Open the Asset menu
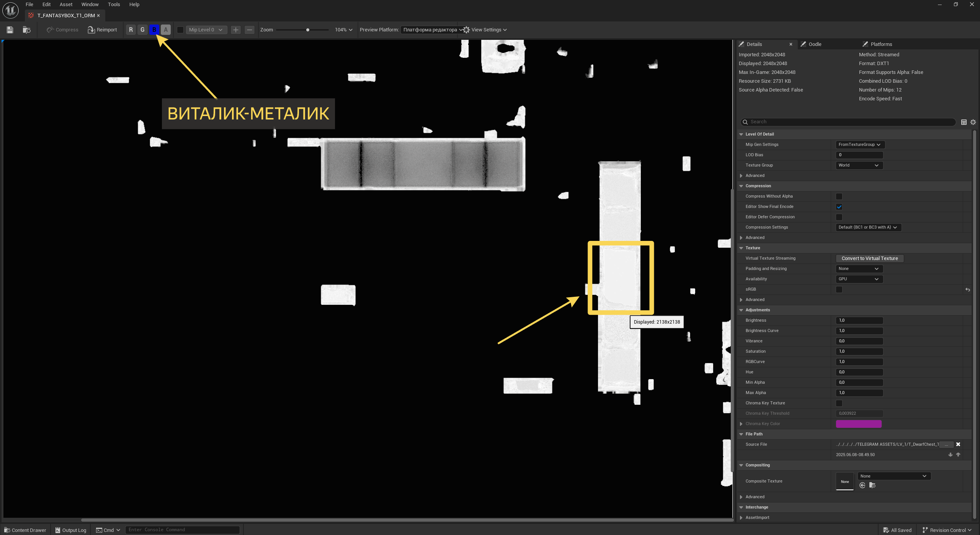980x535 pixels. click(x=66, y=5)
